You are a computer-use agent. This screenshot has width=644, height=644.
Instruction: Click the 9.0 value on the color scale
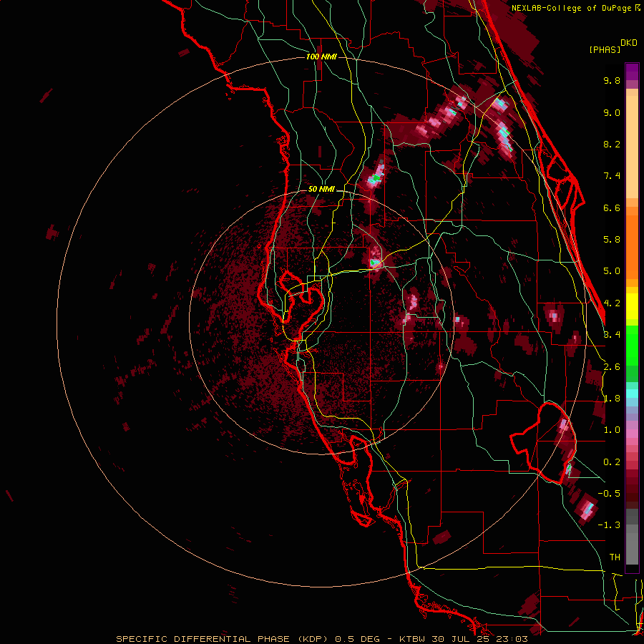click(612, 113)
